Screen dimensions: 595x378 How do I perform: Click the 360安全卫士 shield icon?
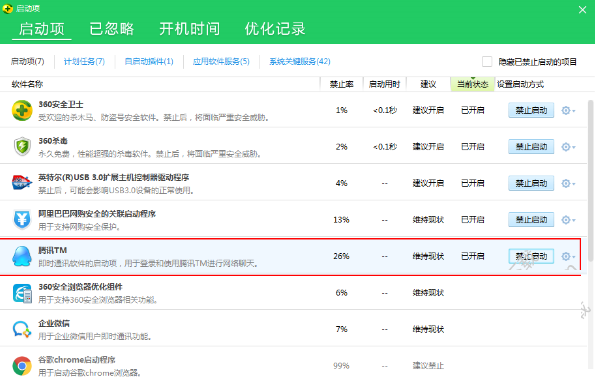(x=22, y=110)
